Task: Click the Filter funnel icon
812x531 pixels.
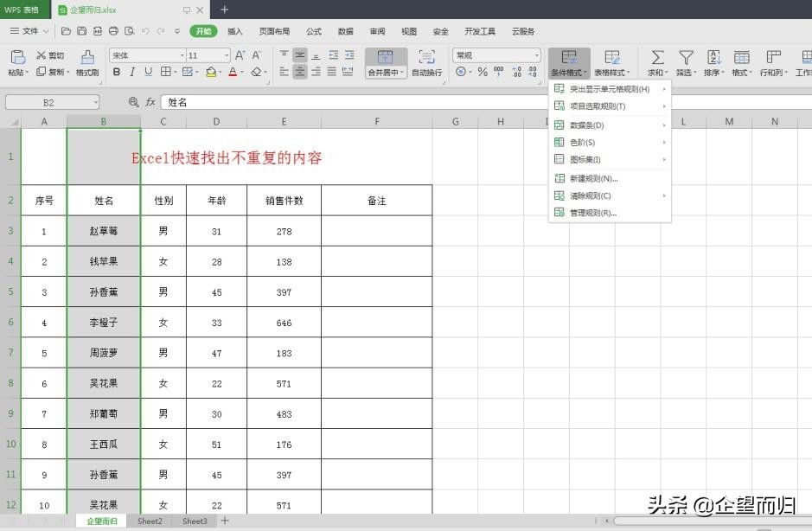Action: pyautogui.click(x=686, y=57)
